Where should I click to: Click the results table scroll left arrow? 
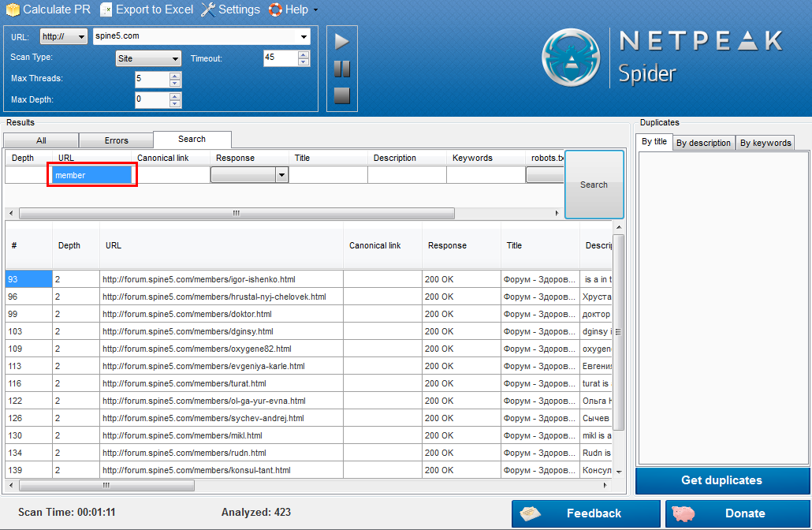[x=11, y=486]
